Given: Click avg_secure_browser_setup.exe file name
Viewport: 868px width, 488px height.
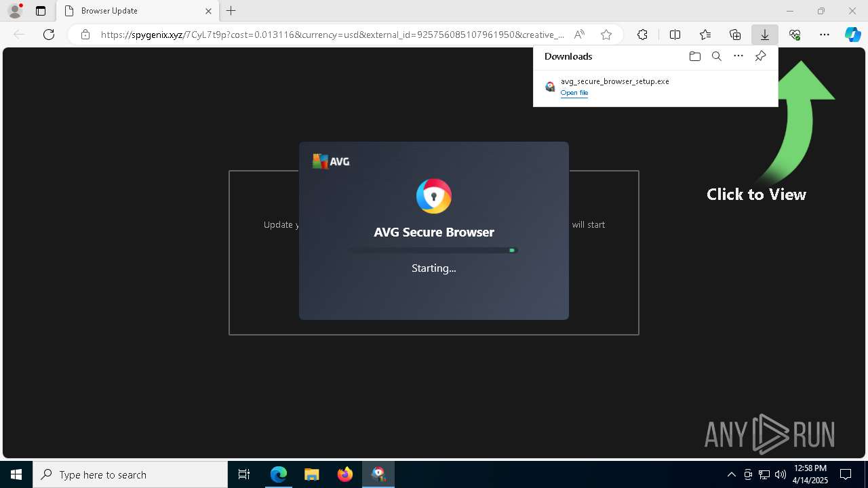Looking at the screenshot, I should point(614,81).
